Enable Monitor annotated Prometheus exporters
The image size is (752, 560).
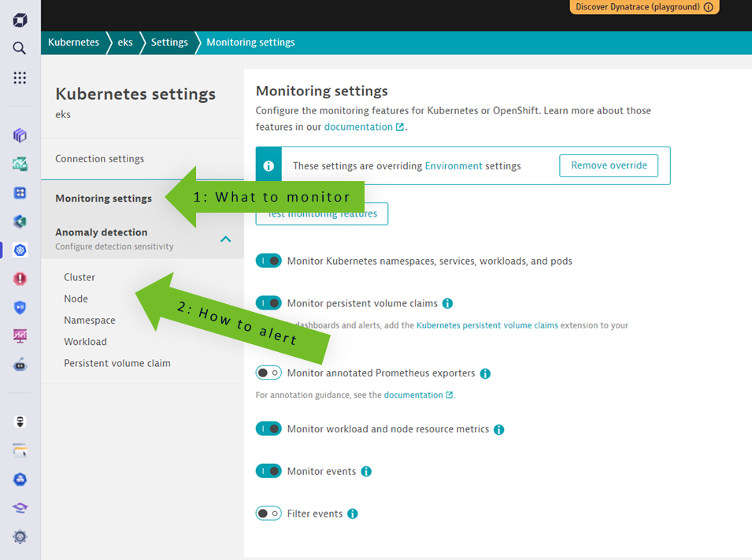pyautogui.click(x=269, y=373)
